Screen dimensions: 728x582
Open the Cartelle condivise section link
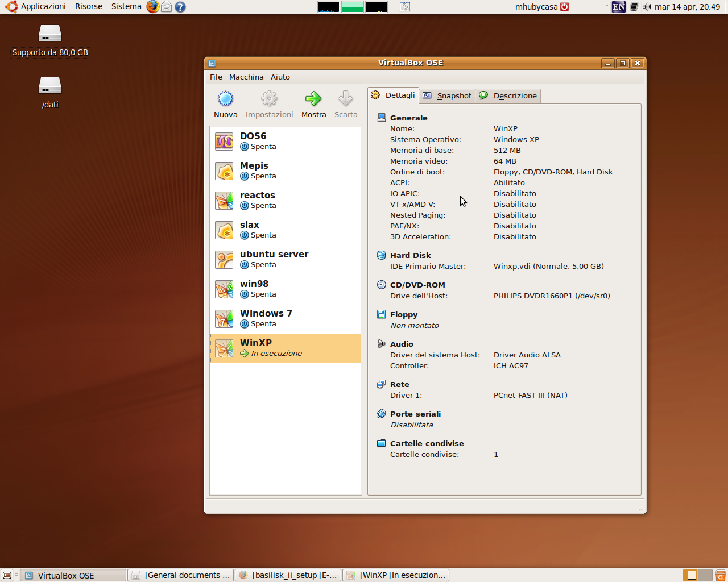[x=427, y=443]
